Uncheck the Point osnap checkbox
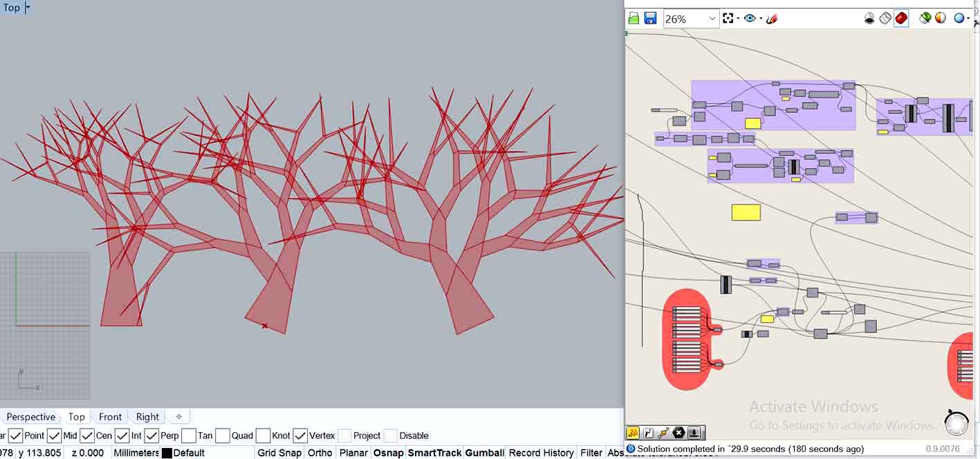This screenshot has height=459, width=980. [15, 435]
